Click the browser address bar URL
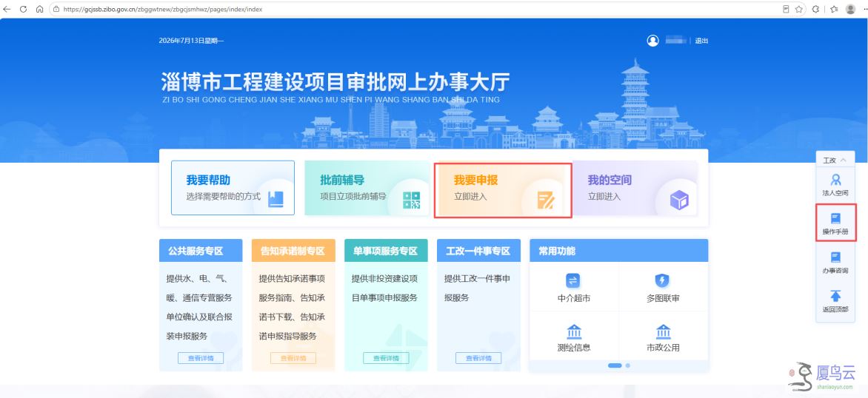 tap(163, 10)
